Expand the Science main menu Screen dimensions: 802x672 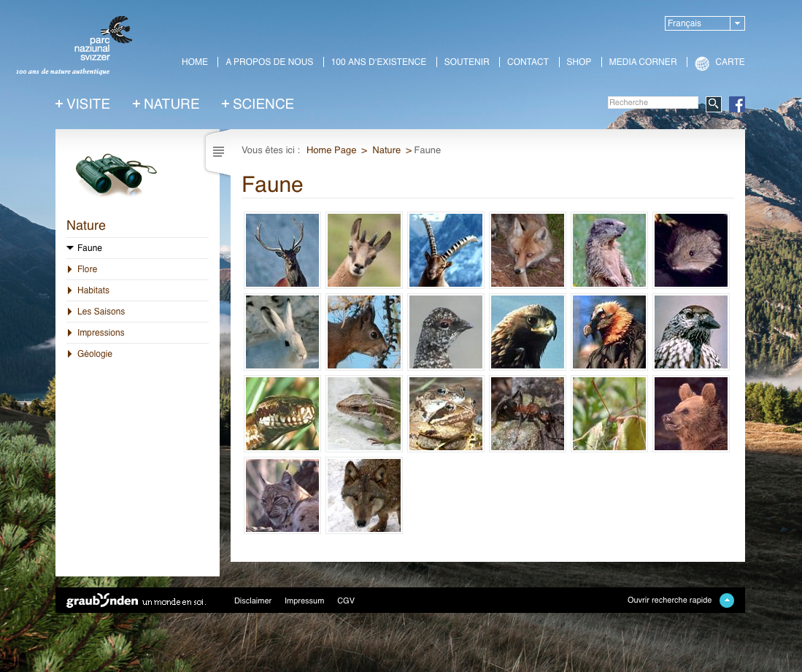(x=258, y=104)
